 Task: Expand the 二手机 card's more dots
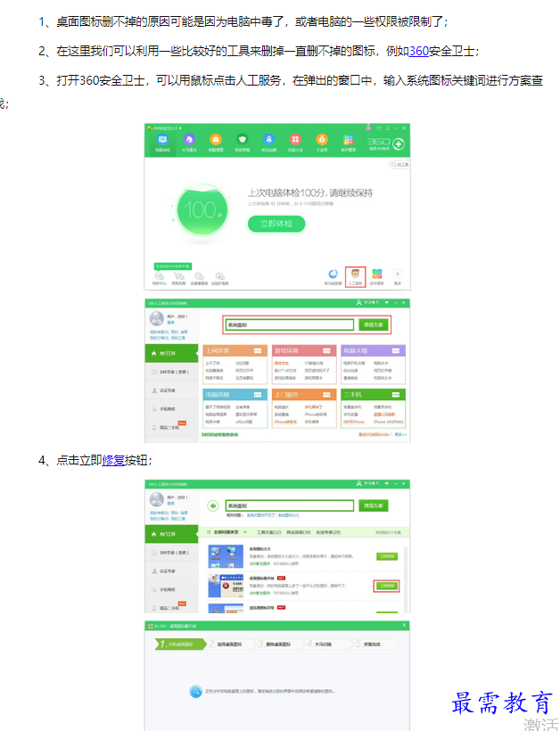395,395
